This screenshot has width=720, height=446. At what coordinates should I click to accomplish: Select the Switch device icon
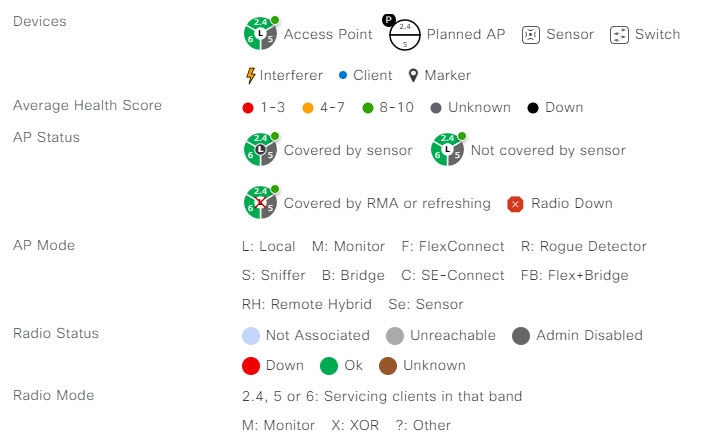coord(619,35)
